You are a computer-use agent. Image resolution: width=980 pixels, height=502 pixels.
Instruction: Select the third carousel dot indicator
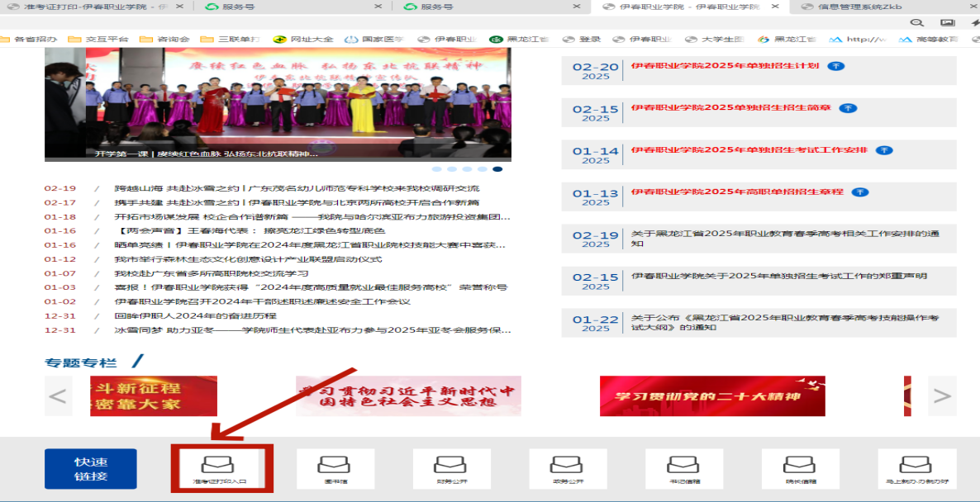[x=465, y=168]
